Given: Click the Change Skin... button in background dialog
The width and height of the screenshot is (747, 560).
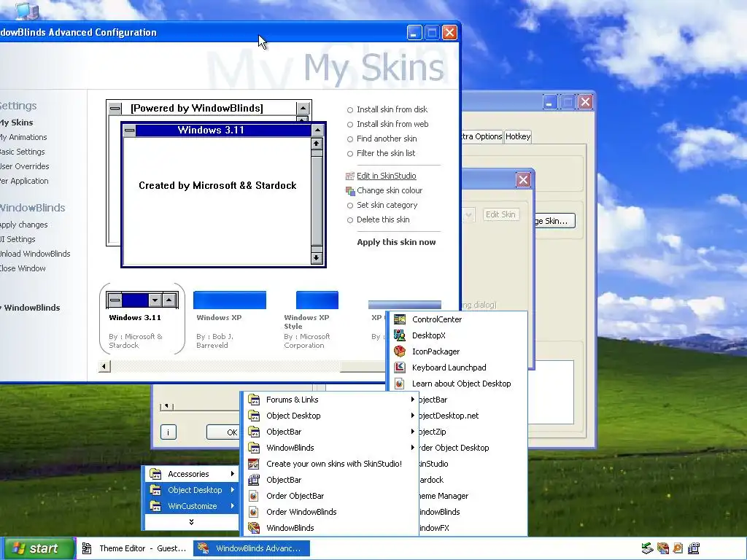Looking at the screenshot, I should (554, 221).
